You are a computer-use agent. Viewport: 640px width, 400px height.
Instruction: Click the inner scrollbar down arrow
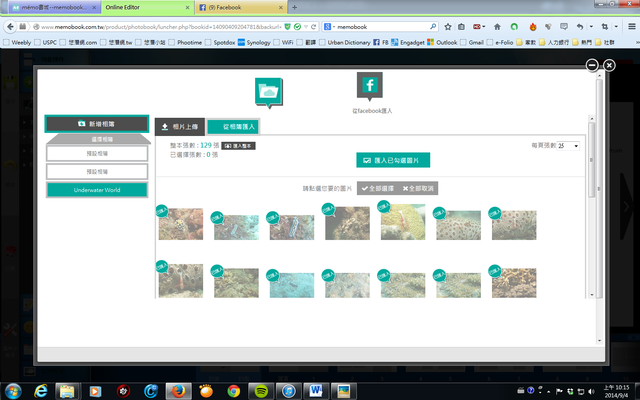[x=591, y=295]
